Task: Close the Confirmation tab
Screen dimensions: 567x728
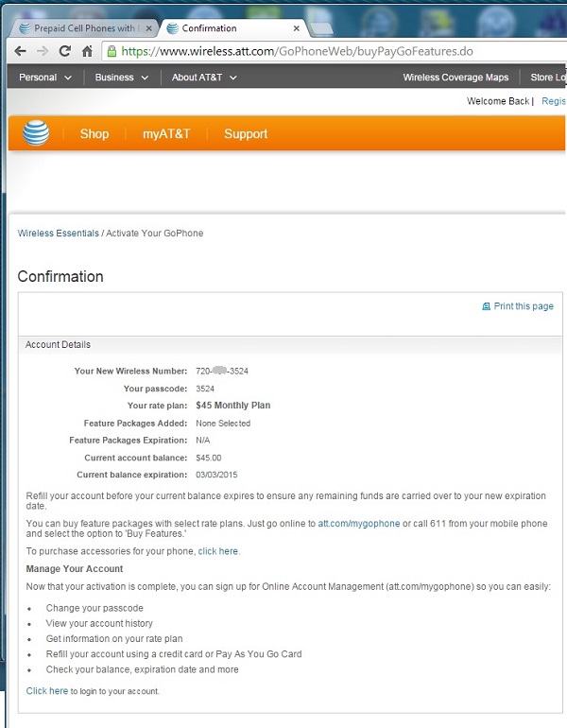Action: [x=296, y=28]
